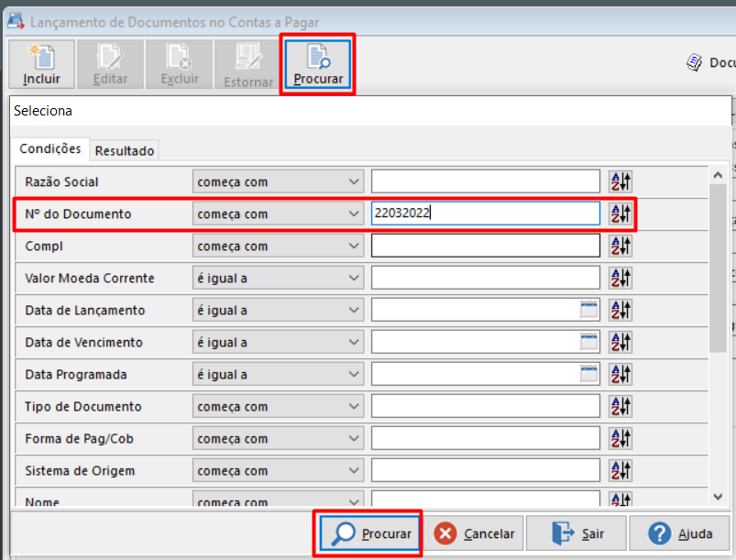The height and width of the screenshot is (560, 736).
Task: Click A-Z sort icon for Data de Vencimento
Action: (x=621, y=342)
